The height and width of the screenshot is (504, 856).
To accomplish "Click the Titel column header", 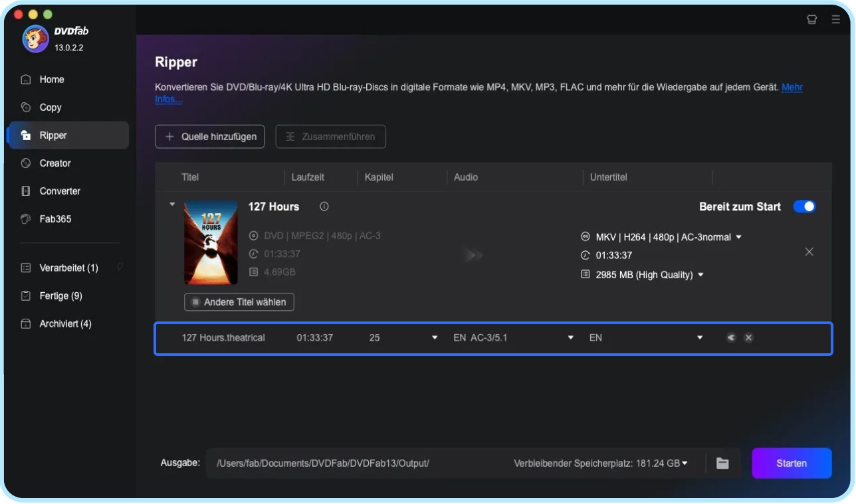I will coord(190,177).
